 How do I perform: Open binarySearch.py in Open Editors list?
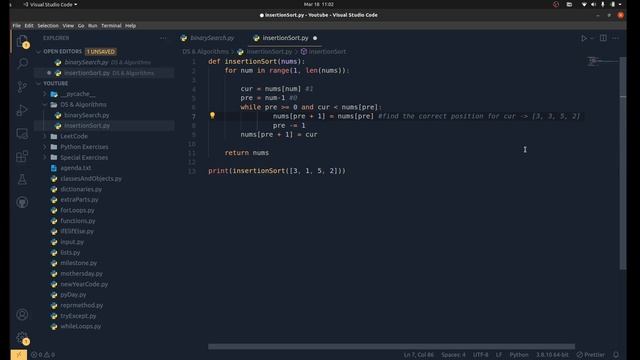(104, 62)
